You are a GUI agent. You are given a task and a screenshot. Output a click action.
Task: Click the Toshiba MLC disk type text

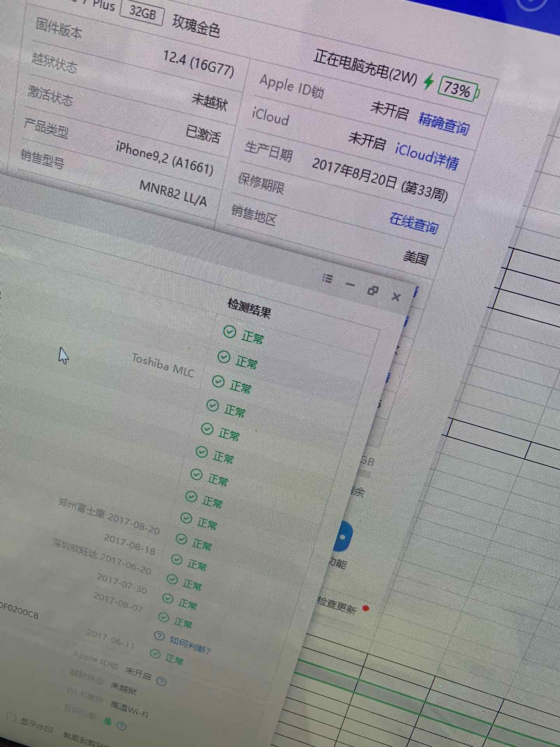(x=163, y=365)
